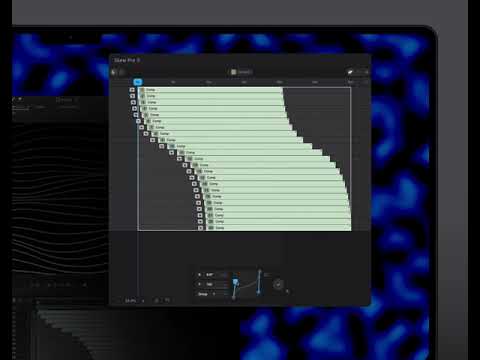Click the X value row in the curve panel
480x360 pixels.
213,275
